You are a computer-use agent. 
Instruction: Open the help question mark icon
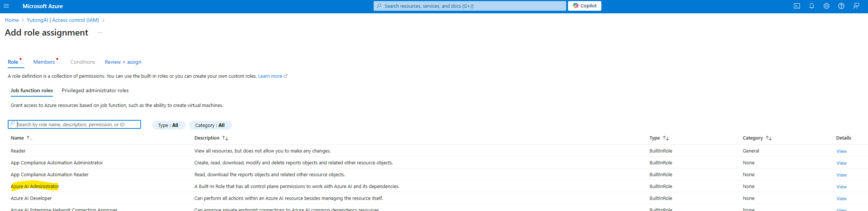(x=841, y=6)
